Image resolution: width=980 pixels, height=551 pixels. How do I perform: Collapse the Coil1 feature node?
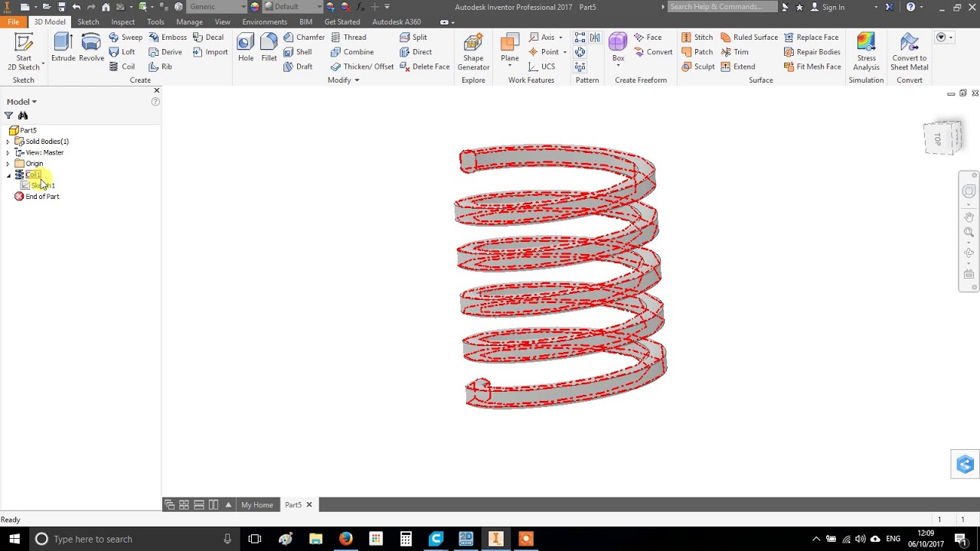(8, 175)
